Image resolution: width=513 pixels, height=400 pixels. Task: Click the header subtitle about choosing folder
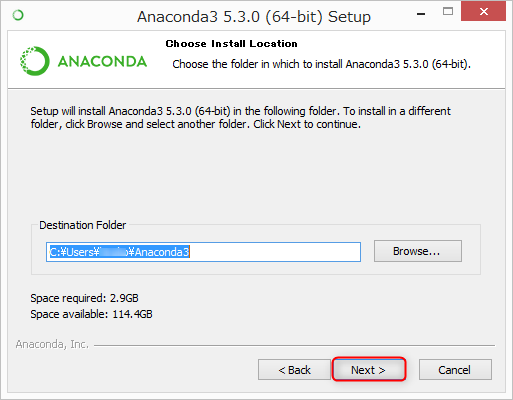click(321, 64)
